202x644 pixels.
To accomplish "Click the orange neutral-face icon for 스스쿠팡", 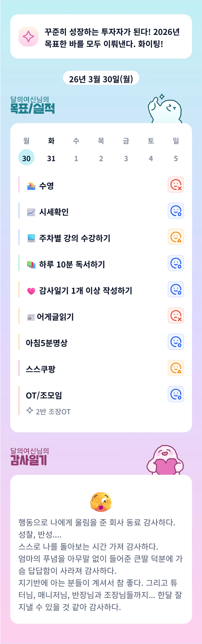I will point(176,368).
